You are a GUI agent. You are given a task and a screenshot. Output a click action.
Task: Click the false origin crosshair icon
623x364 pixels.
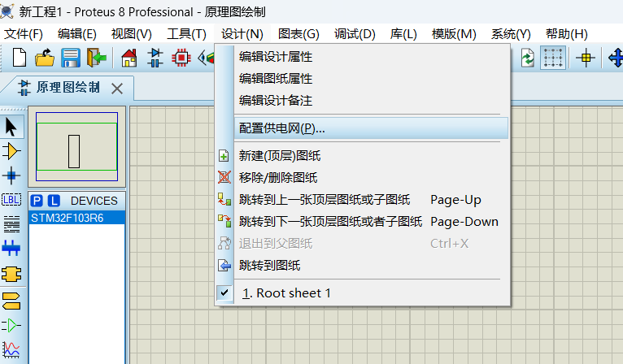pos(586,58)
